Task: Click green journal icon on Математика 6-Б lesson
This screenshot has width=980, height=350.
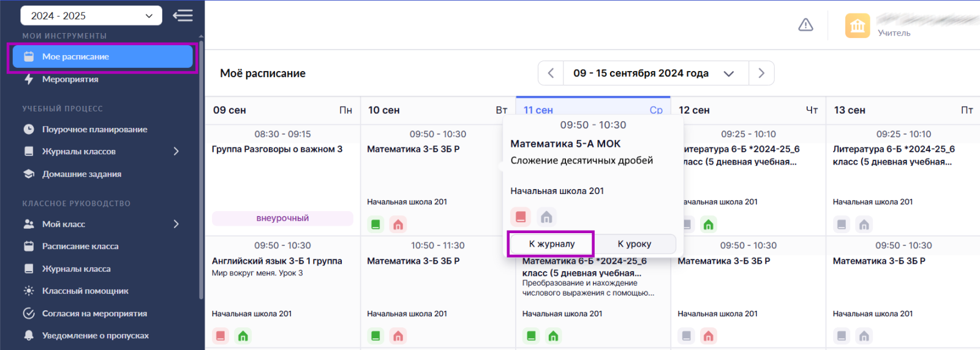Action: [x=531, y=336]
